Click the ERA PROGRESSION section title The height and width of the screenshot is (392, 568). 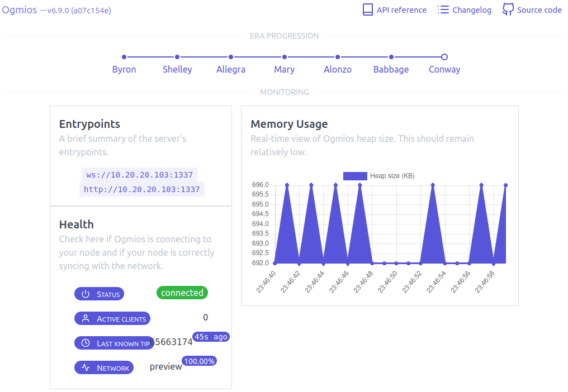tap(285, 36)
